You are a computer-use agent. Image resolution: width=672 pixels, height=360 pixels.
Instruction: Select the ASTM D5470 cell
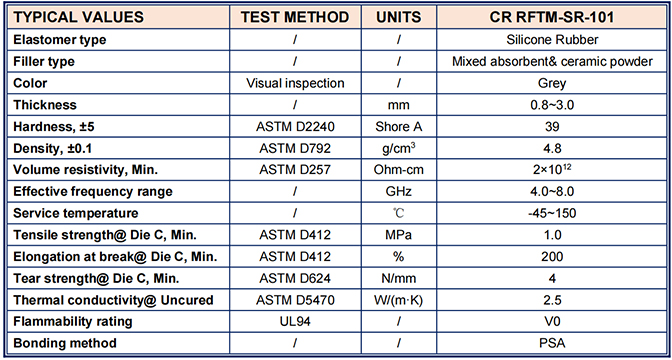pyautogui.click(x=295, y=300)
